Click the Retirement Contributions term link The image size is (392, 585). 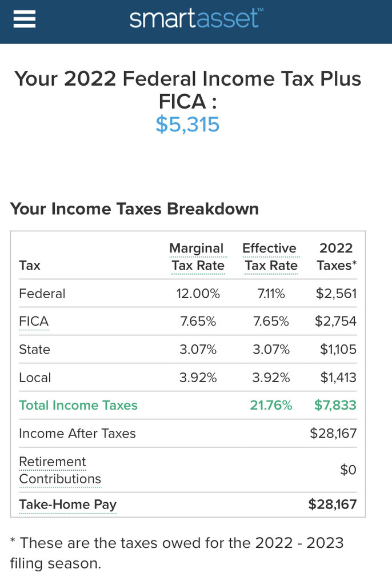click(59, 470)
